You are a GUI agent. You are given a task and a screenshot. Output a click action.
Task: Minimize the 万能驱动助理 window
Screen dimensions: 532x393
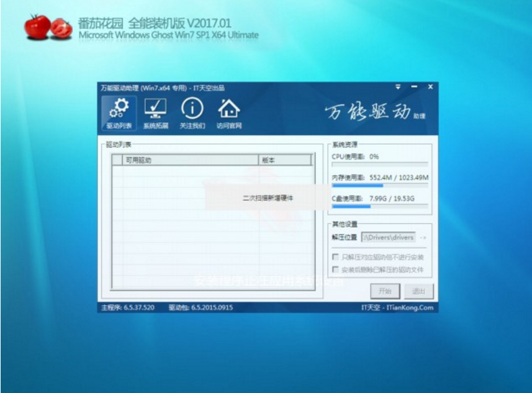pyautogui.click(x=414, y=87)
